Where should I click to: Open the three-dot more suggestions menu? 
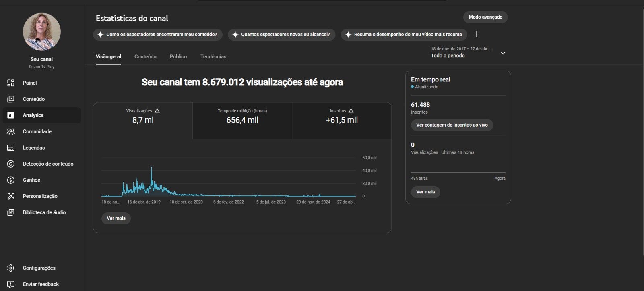click(477, 34)
